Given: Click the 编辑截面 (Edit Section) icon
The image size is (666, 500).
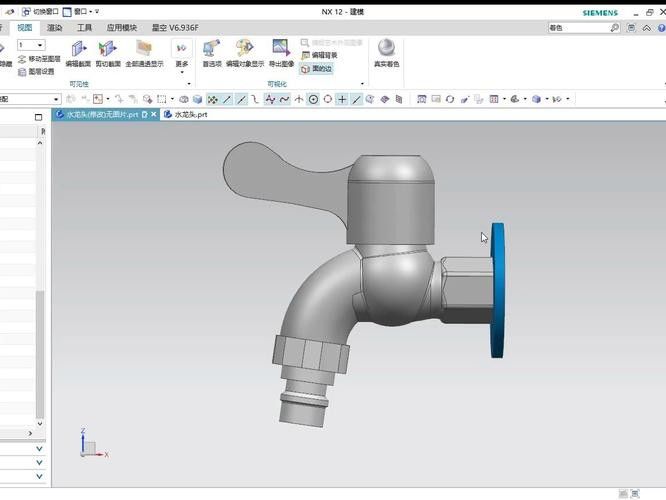Looking at the screenshot, I should click(78, 49).
